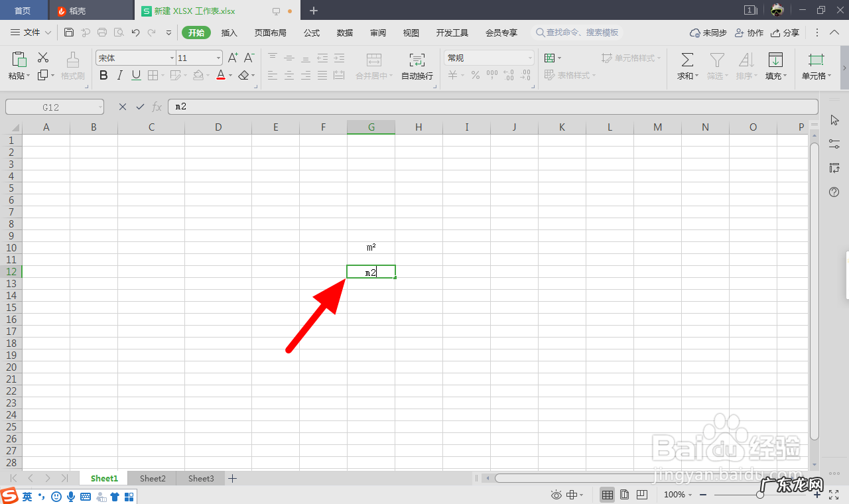Click inside the formula bar showing m2
The height and width of the screenshot is (504, 849).
[265, 106]
